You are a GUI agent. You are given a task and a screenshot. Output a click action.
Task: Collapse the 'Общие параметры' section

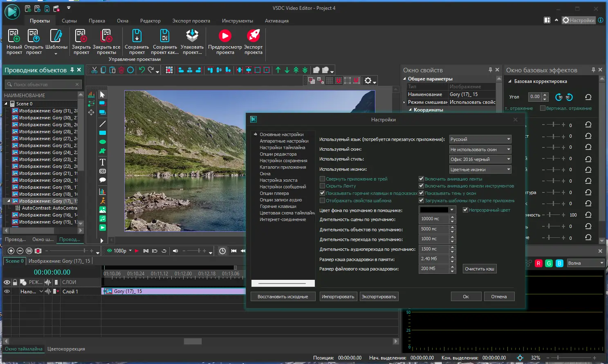(x=404, y=78)
